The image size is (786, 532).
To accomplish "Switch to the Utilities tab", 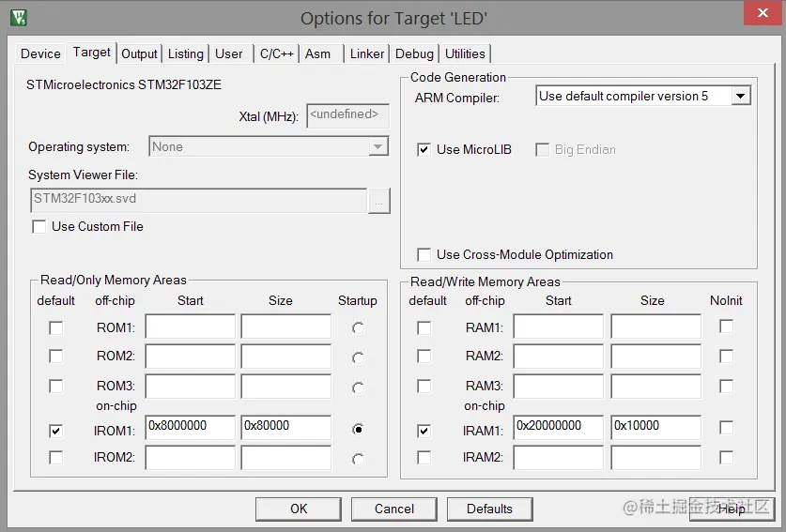I will point(465,53).
